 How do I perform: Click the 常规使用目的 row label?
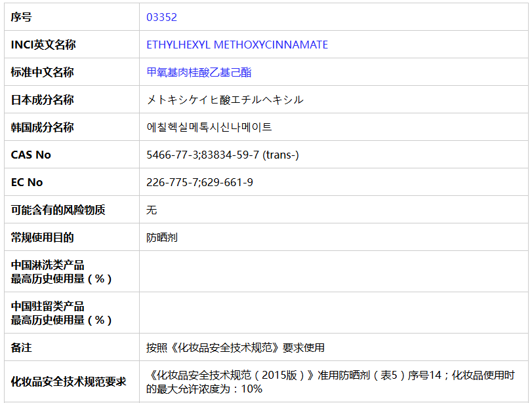click(43, 238)
